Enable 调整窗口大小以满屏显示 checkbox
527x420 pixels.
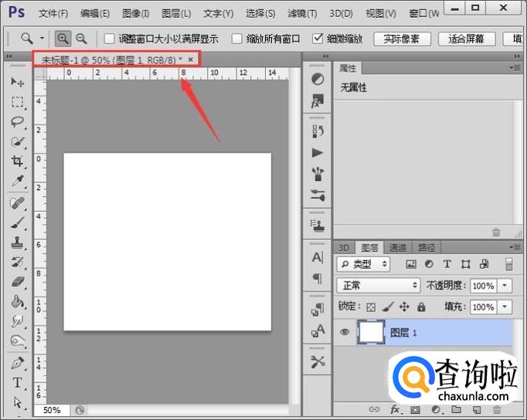110,39
